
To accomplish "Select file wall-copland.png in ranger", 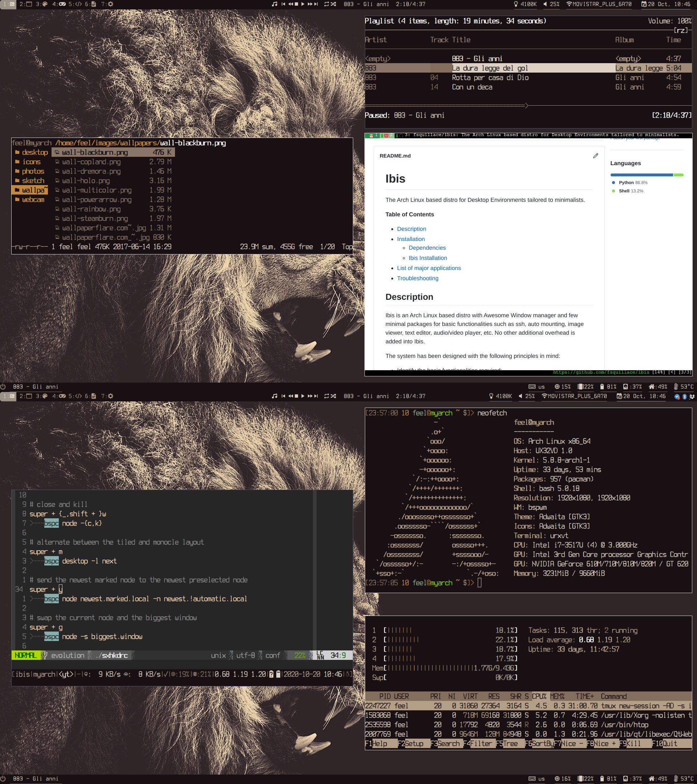I will [113, 162].
